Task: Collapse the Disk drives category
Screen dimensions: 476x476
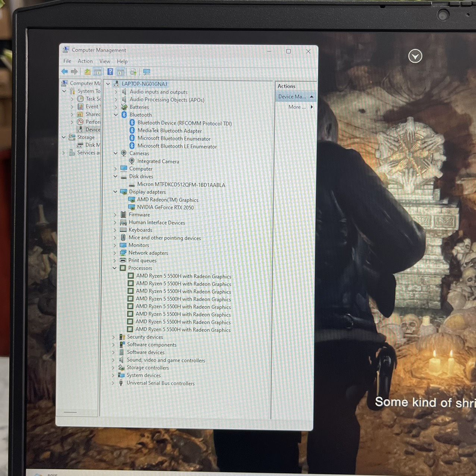Action: (115, 176)
